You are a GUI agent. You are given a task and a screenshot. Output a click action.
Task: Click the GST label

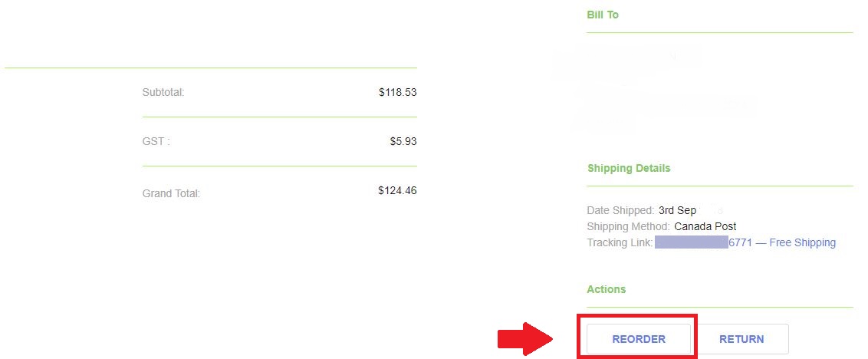[x=156, y=141]
